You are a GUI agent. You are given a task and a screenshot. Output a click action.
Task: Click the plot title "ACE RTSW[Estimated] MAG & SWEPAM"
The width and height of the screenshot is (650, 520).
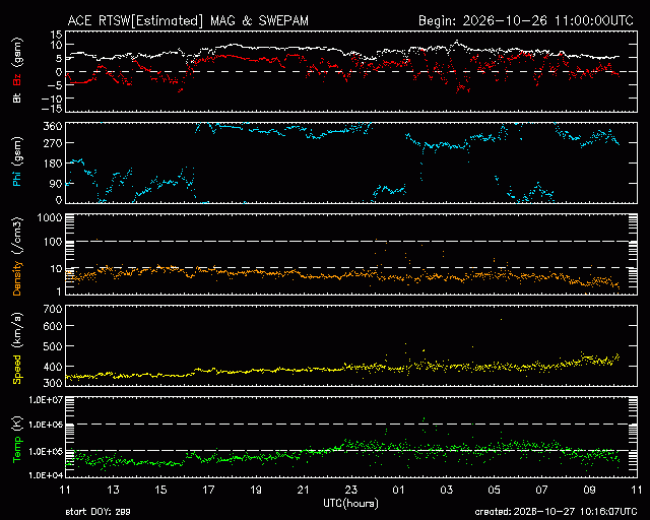(x=188, y=21)
